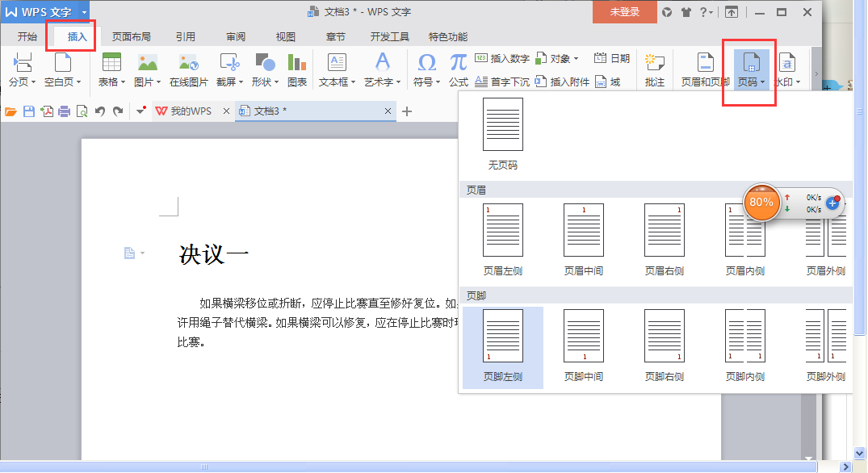This screenshot has height=473, width=868.
Task: Open the 表格 dropdown arrow
Action: [123, 82]
